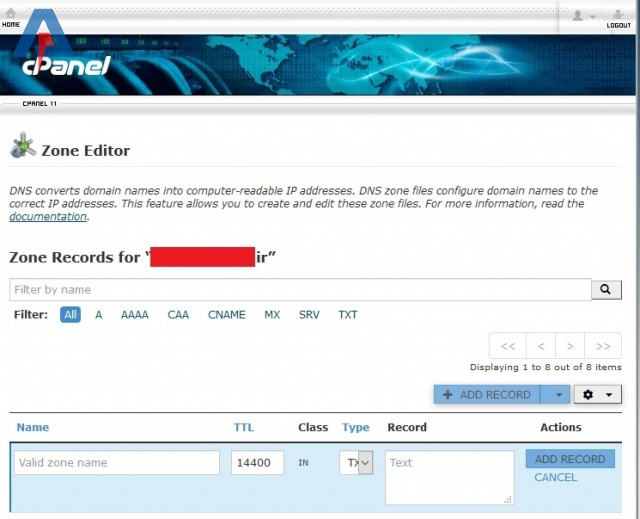Click the TTL field showing 14400
The height and width of the screenshot is (519, 640).
[x=258, y=462]
